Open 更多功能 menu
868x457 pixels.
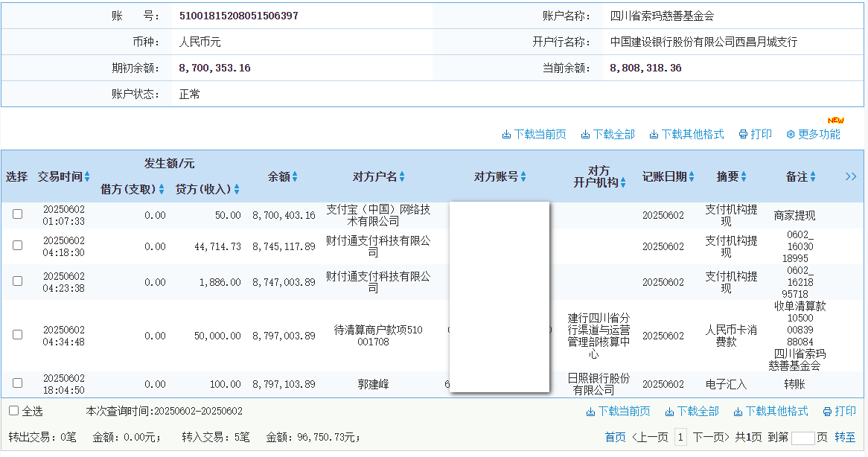pyautogui.click(x=820, y=135)
